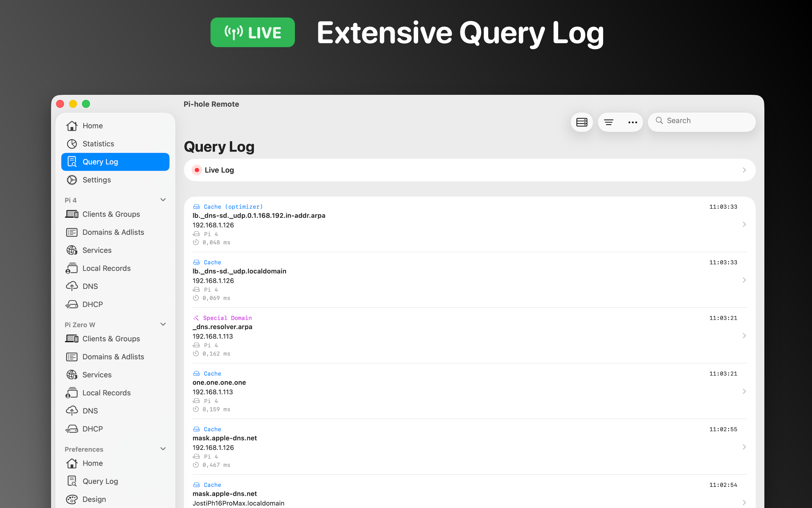Image resolution: width=812 pixels, height=508 pixels.
Task: Click the yellow macOS minimize window button
Action: tap(73, 104)
